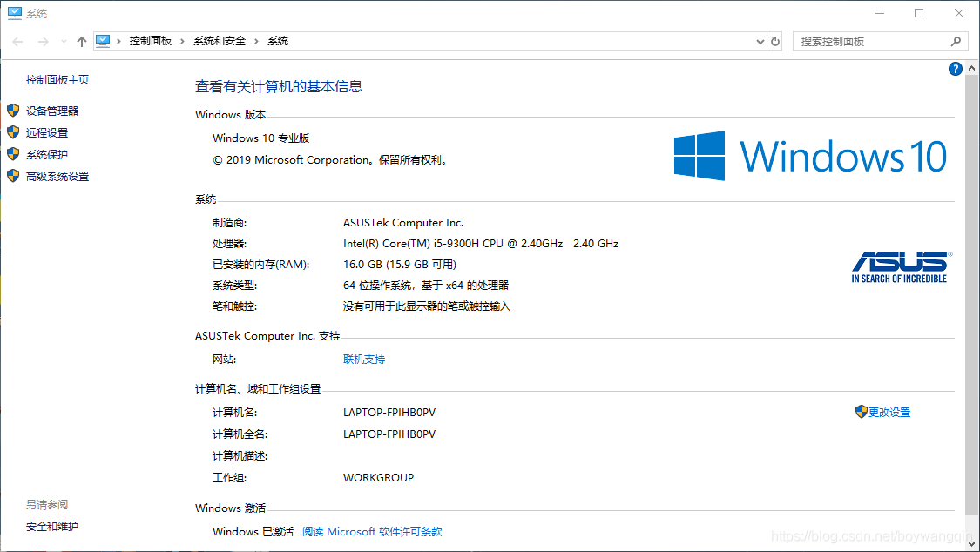The width and height of the screenshot is (980, 552).
Task: Open the blue Help question mark
Action: (x=955, y=69)
